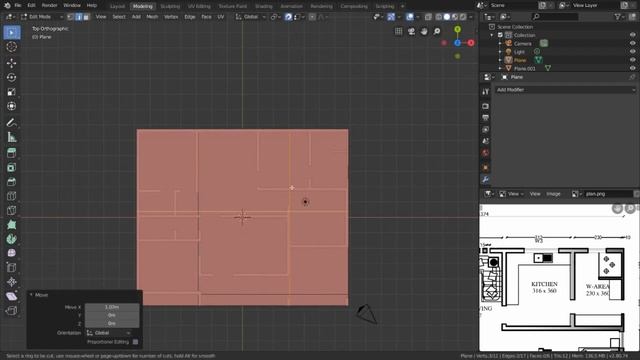Hide the Light object in outliner
Screen dimensions: 640x360
[x=632, y=52]
